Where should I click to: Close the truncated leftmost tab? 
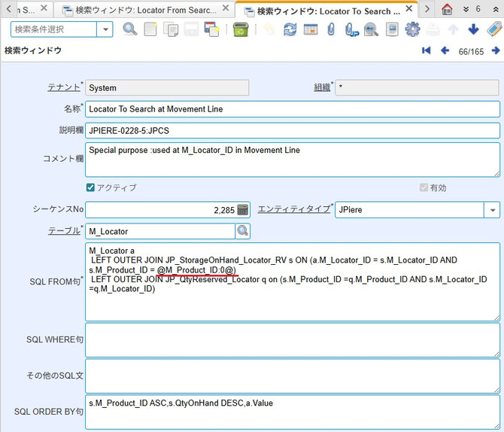[x=44, y=8]
